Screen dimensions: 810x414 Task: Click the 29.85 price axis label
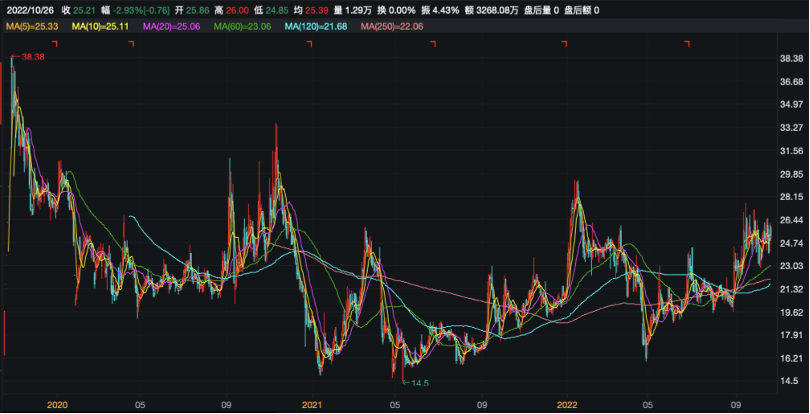791,174
